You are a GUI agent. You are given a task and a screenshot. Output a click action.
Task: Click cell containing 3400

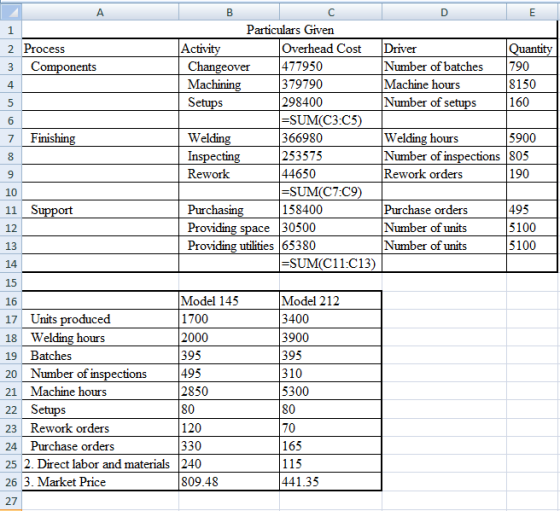(331, 319)
